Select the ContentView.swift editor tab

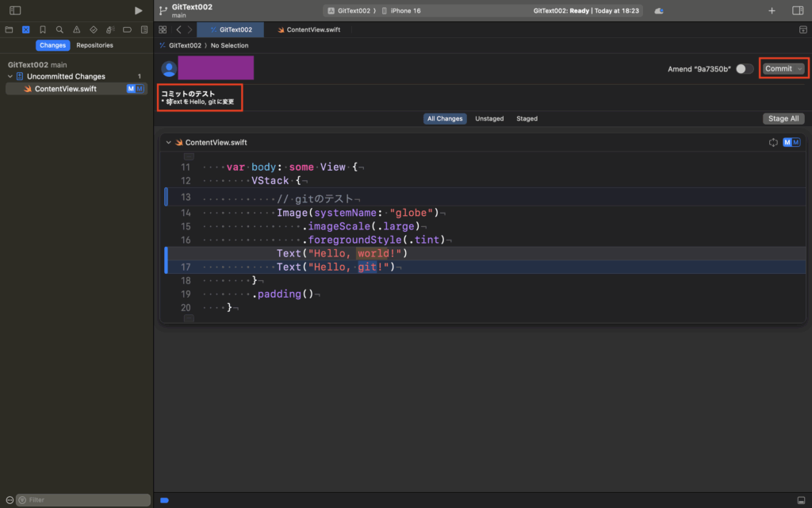[308, 29]
